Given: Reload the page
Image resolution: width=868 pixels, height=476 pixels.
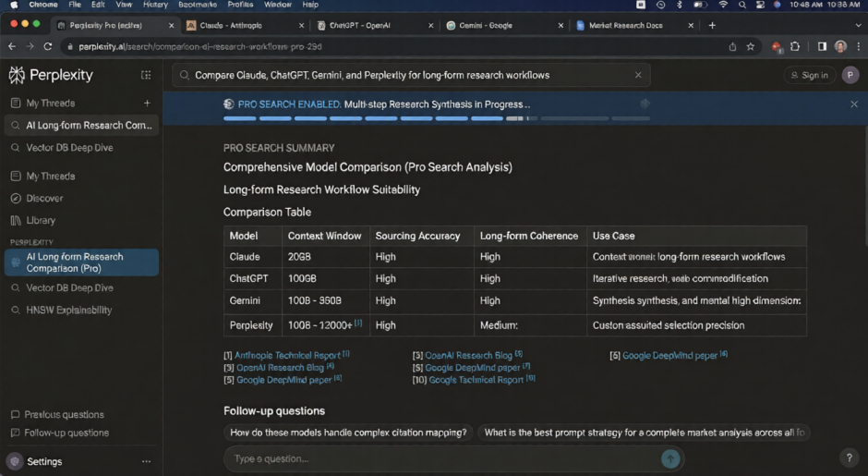Looking at the screenshot, I should coord(48,46).
